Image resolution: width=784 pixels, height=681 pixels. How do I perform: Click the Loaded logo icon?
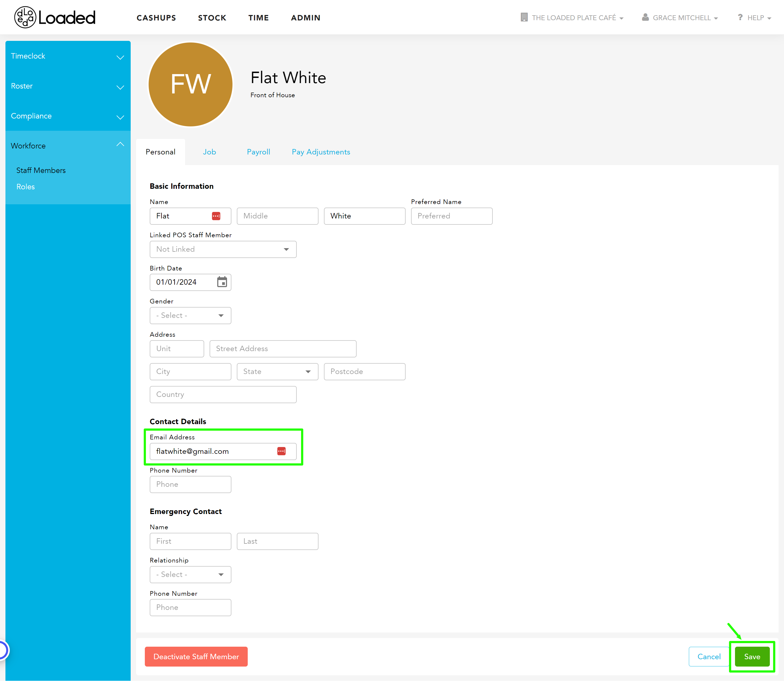pyautogui.click(x=25, y=17)
